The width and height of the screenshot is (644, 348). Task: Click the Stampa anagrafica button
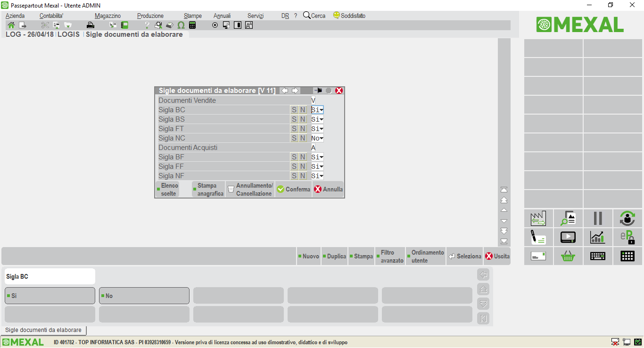coord(208,190)
